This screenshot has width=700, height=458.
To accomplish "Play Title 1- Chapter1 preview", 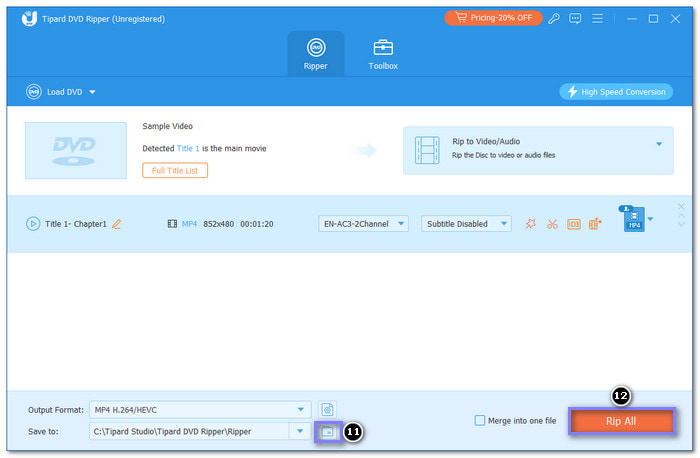I will click(x=33, y=224).
